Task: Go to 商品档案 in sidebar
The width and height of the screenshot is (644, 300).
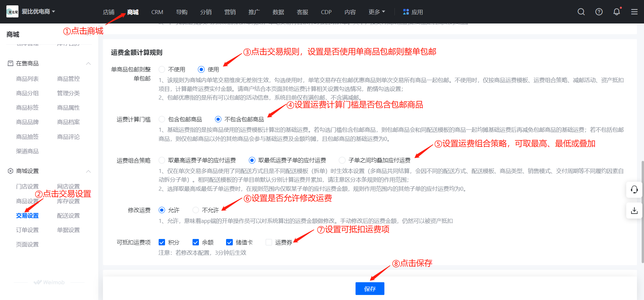Action: [x=68, y=122]
